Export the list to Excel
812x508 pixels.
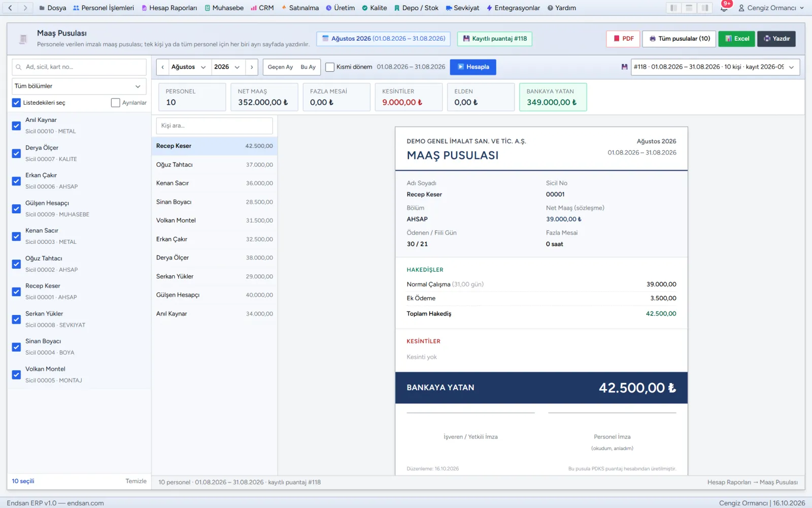(737, 39)
